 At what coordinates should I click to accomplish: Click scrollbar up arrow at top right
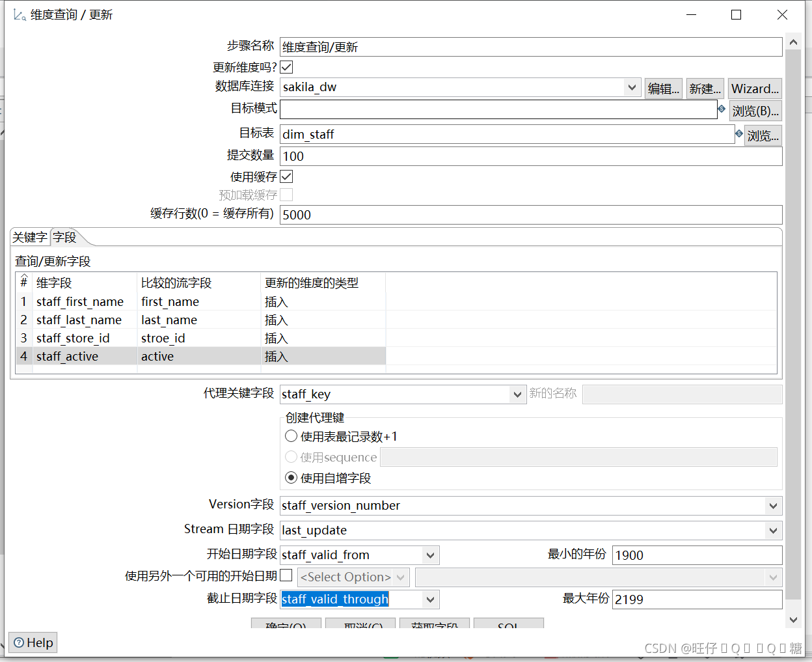point(793,42)
